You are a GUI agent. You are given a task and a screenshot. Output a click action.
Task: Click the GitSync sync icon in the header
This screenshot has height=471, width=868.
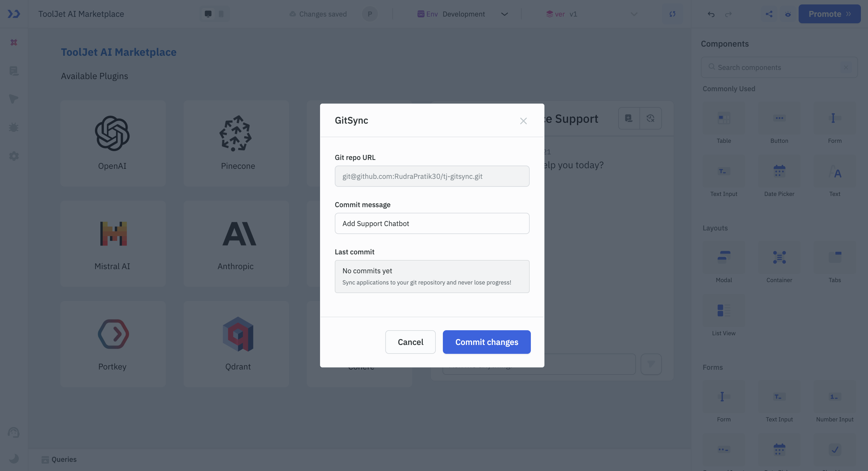[x=672, y=14]
